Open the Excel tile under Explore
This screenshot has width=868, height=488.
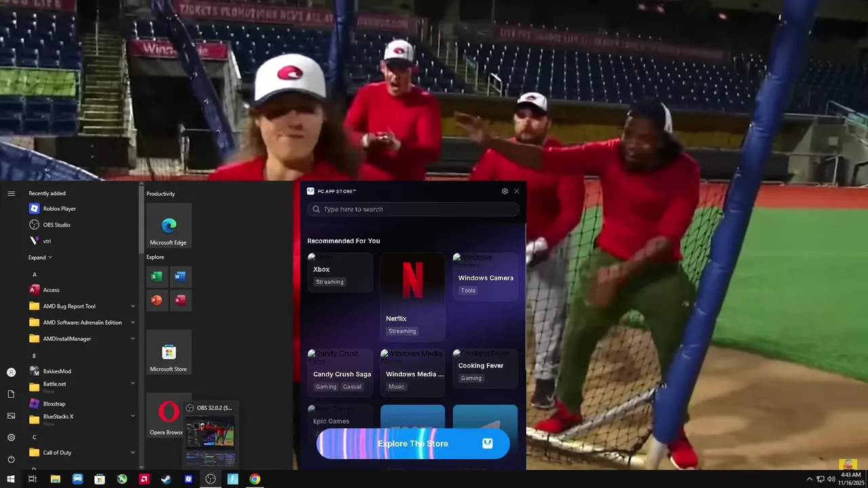[x=157, y=276]
